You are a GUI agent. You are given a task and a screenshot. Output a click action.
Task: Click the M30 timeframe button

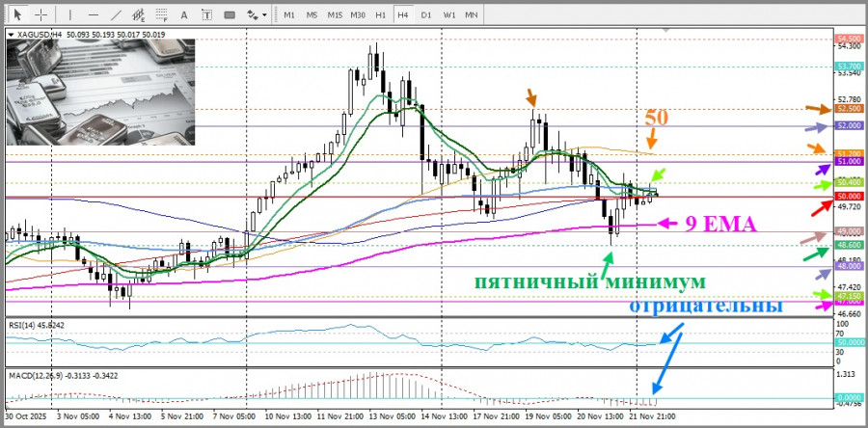coord(358,14)
